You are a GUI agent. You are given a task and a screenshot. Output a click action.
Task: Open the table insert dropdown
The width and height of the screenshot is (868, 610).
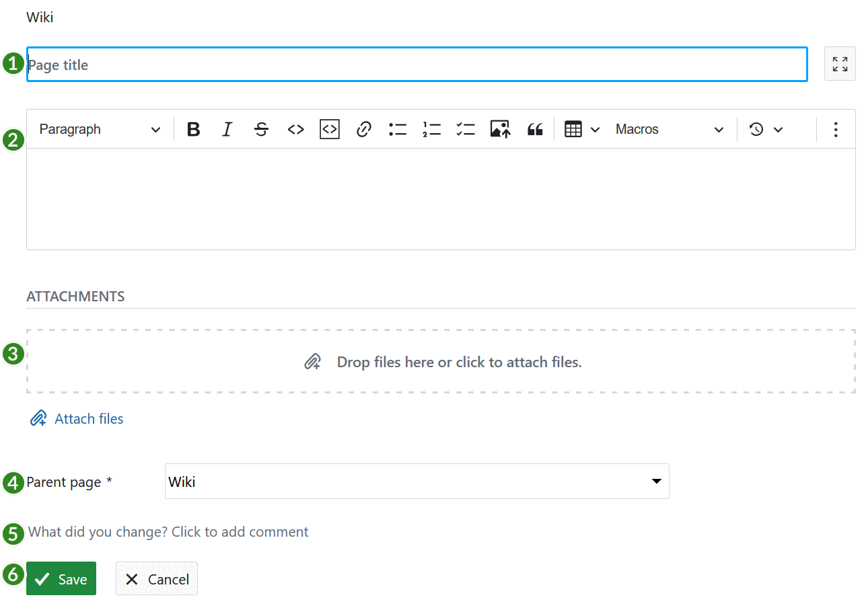[x=595, y=129]
